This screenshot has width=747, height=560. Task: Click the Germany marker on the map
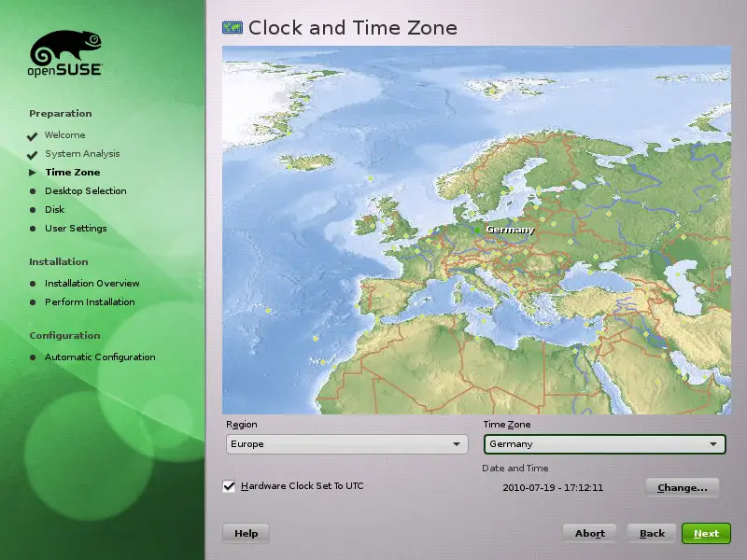pyautogui.click(x=478, y=230)
